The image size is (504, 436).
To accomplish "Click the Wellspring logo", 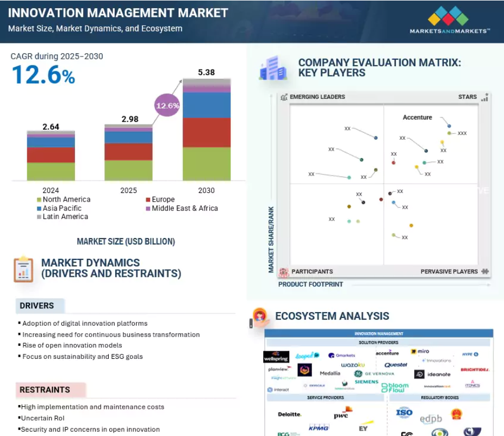I will [x=276, y=357].
